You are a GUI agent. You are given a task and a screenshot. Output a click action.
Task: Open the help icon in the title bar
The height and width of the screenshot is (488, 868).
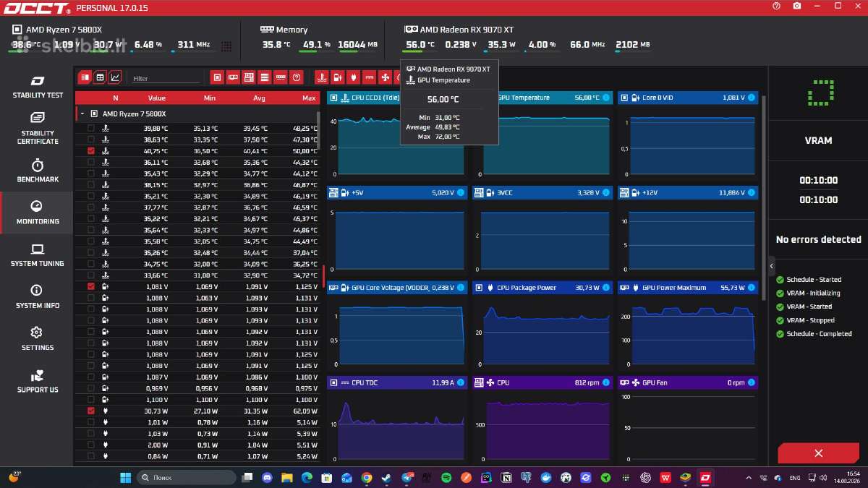pyautogui.click(x=776, y=6)
